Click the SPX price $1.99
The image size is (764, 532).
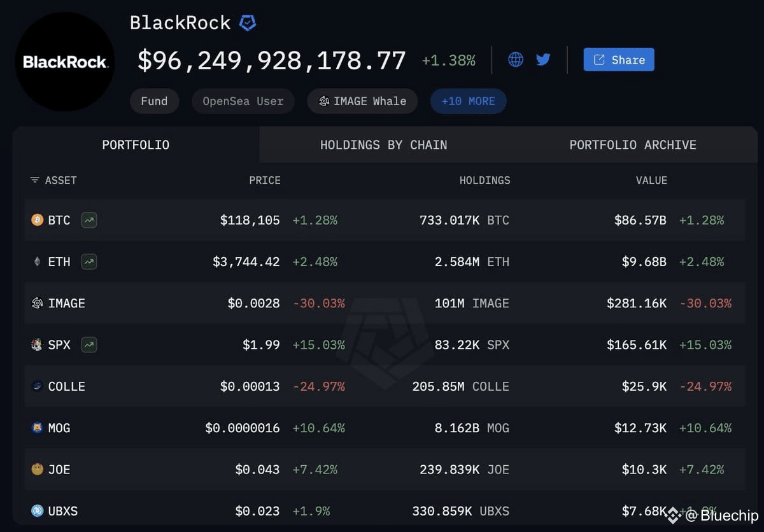[261, 345]
